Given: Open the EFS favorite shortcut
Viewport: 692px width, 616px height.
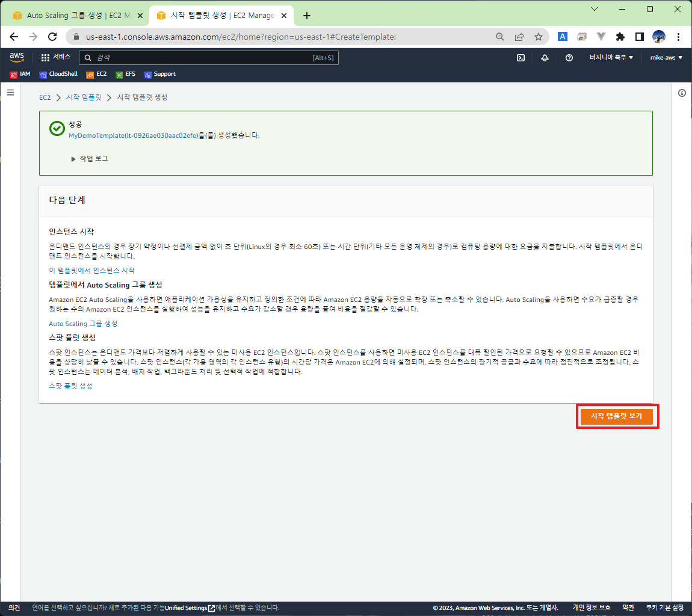Looking at the screenshot, I should 125,74.
